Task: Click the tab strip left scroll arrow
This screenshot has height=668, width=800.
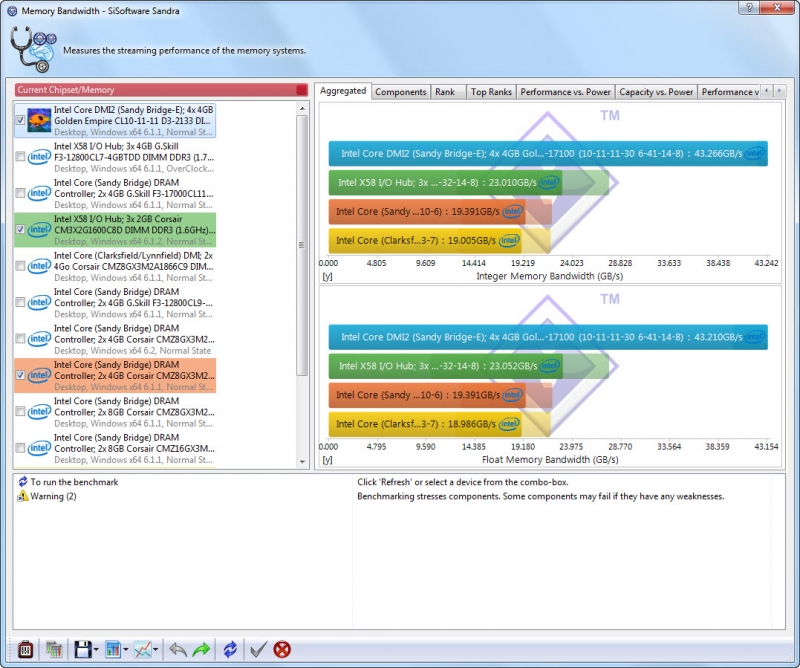Action: 767,91
